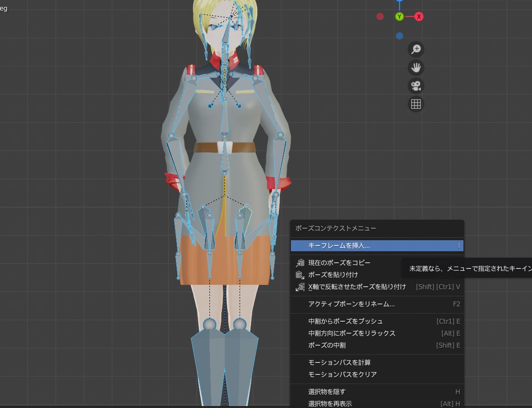
Task: Select 中割方向にポーズをリラックス
Action: tap(377, 333)
